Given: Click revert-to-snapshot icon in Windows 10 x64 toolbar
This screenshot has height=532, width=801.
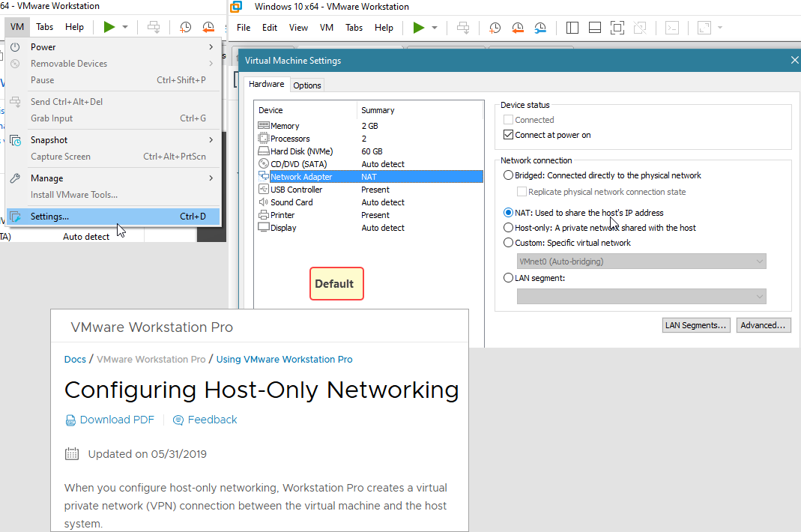Looking at the screenshot, I should point(518,28).
